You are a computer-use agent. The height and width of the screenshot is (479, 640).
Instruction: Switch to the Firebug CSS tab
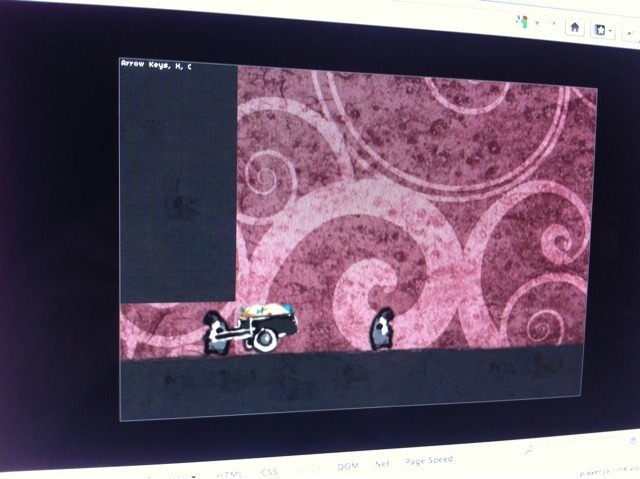269,472
